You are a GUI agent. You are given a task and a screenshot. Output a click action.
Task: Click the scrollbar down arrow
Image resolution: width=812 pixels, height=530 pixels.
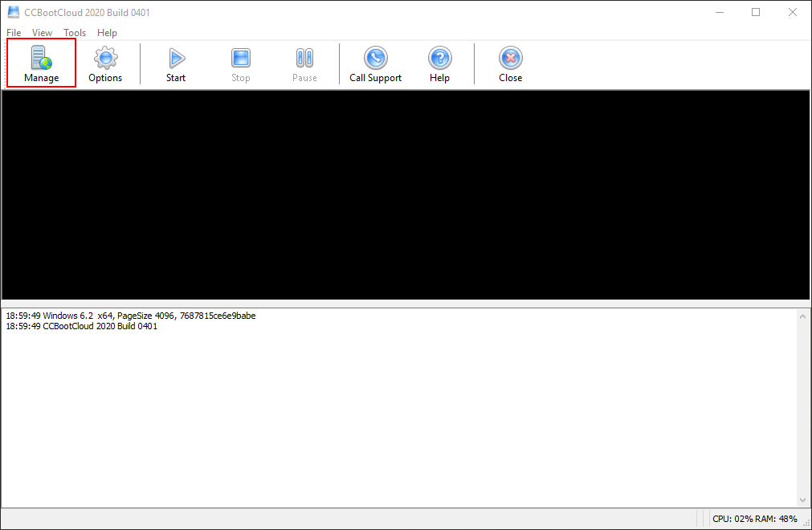coord(803,499)
